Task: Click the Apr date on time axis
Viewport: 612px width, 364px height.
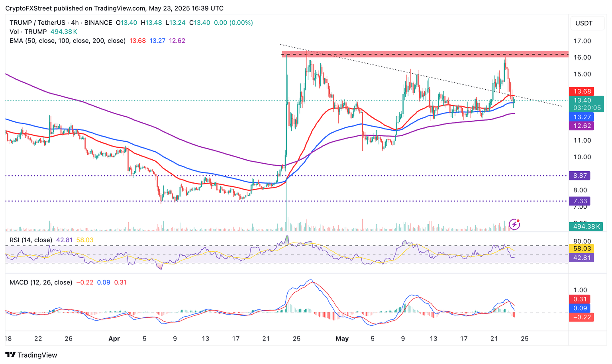Action: click(114, 339)
